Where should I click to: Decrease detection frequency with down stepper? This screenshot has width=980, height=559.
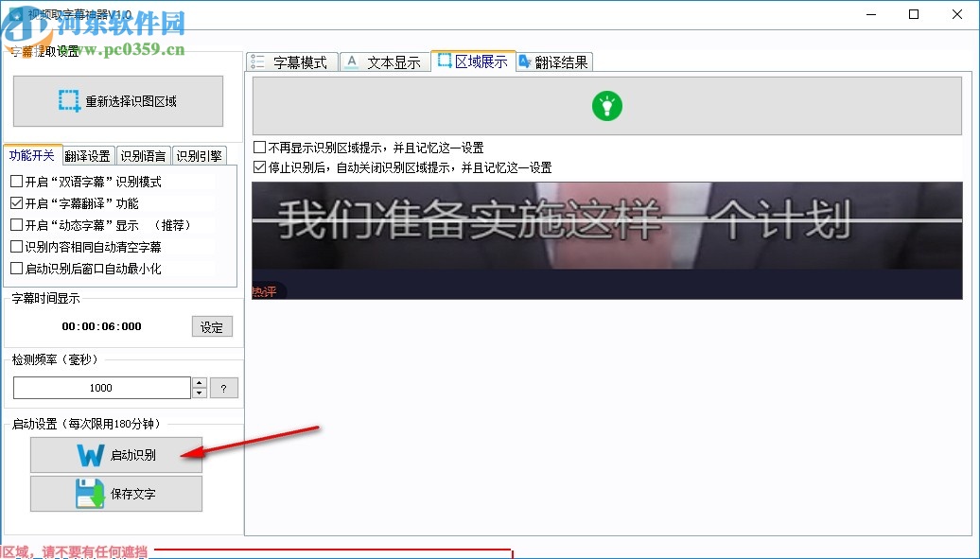pyautogui.click(x=200, y=392)
